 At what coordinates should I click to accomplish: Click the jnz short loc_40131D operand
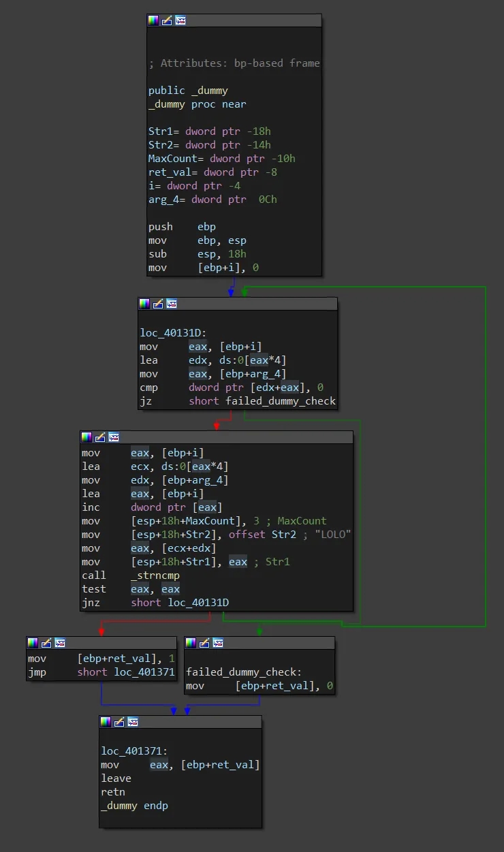(179, 603)
